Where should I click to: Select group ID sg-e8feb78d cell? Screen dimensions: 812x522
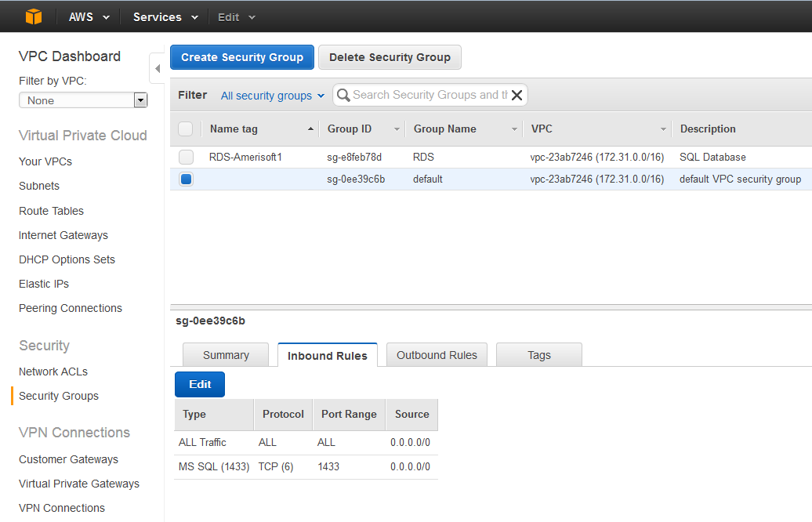coord(354,157)
